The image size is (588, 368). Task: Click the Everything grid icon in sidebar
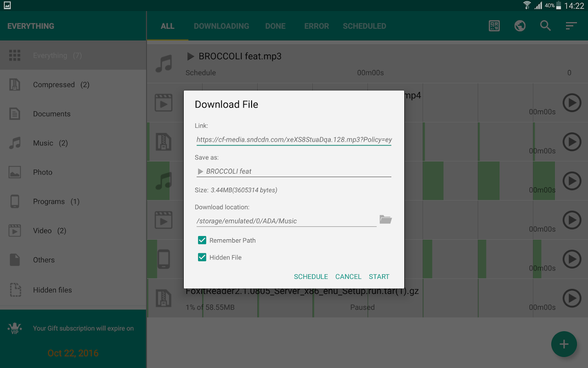[15, 55]
